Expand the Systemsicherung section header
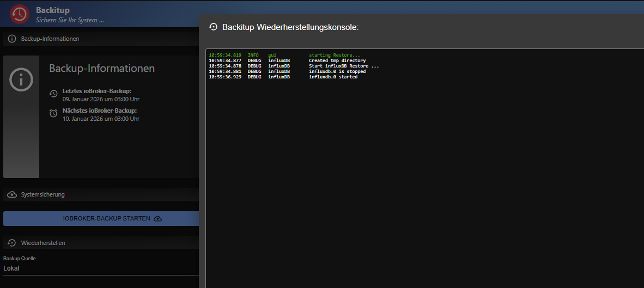Screen dimensions: 644x288 (101, 194)
